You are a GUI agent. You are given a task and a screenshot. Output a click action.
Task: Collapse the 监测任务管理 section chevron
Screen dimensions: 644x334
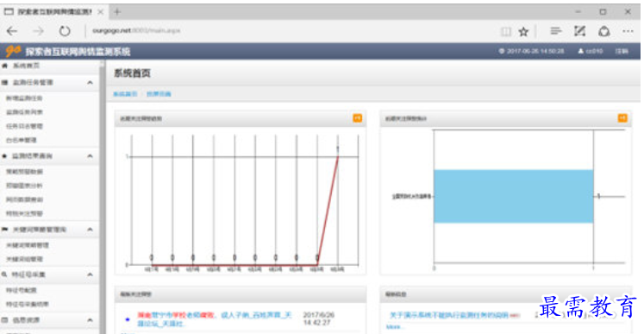point(90,83)
